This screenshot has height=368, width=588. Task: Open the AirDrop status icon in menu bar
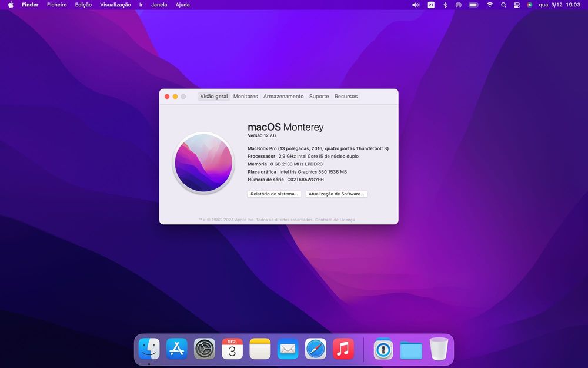point(458,5)
